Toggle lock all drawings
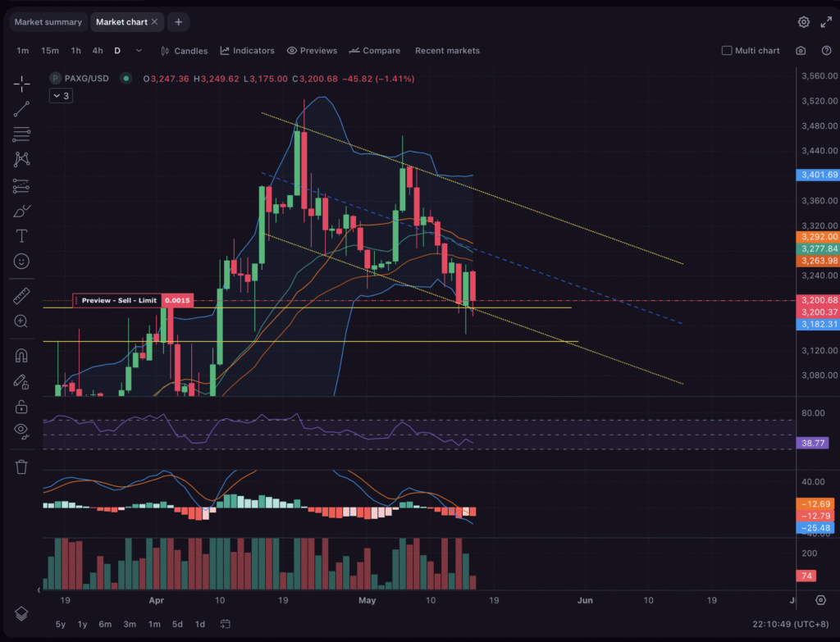The height and width of the screenshot is (642, 840). (x=21, y=407)
